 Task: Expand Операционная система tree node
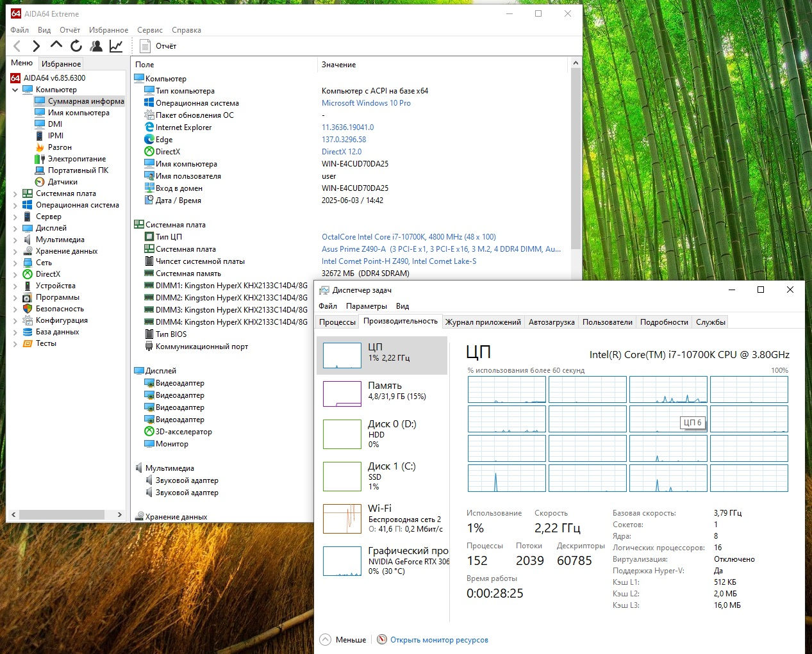pyautogui.click(x=15, y=205)
